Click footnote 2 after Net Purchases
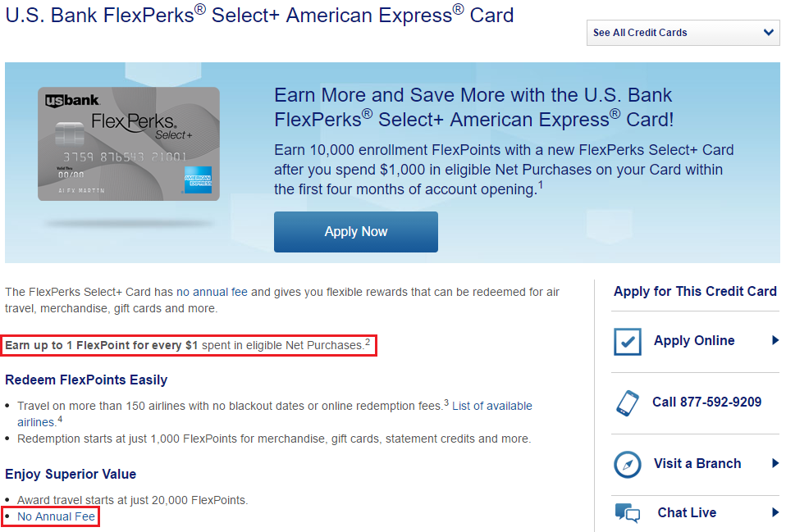The width and height of the screenshot is (786, 532). point(368,341)
